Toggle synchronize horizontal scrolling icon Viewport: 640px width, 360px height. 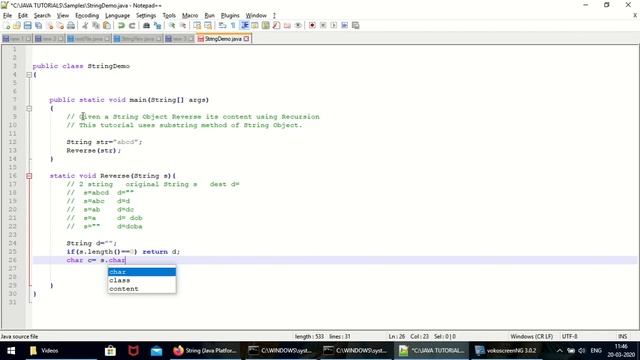point(208,25)
